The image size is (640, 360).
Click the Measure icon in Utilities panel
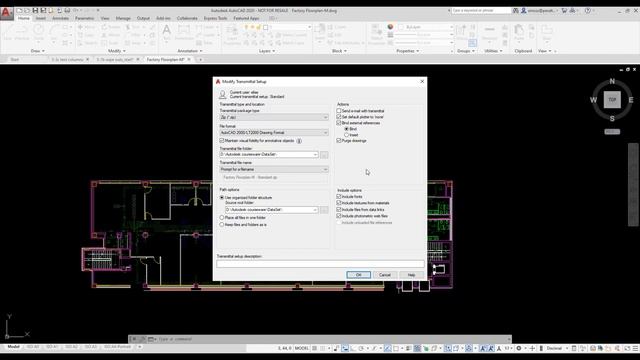(489, 33)
